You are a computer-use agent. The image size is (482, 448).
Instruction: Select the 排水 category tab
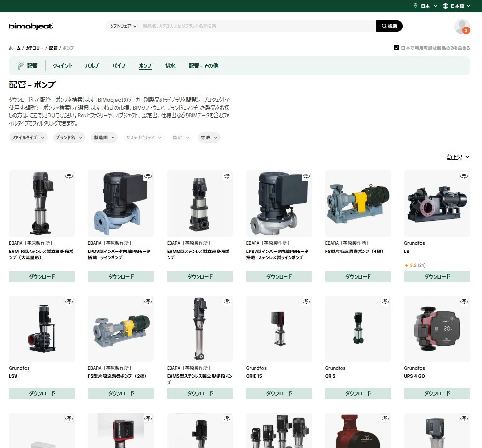click(170, 66)
